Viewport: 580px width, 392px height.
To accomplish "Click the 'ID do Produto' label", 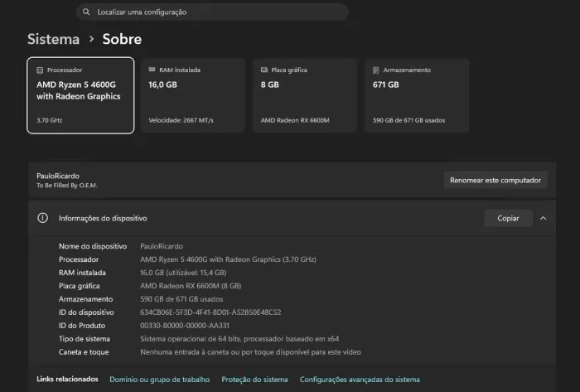I will point(82,326).
